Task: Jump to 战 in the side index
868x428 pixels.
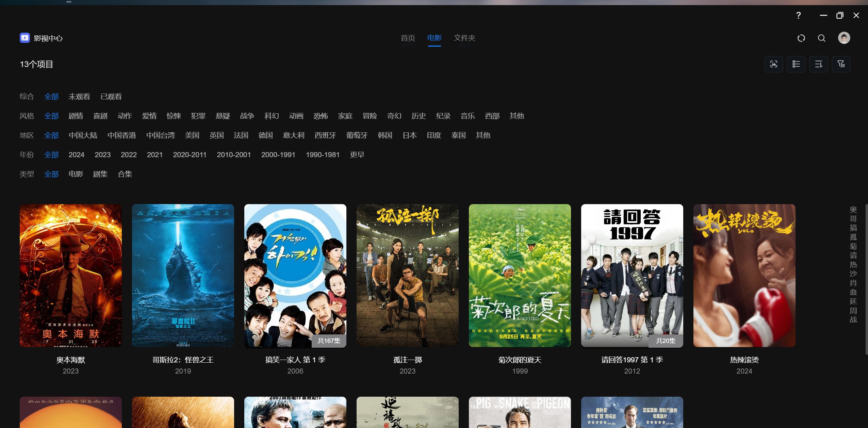Action: (x=853, y=319)
